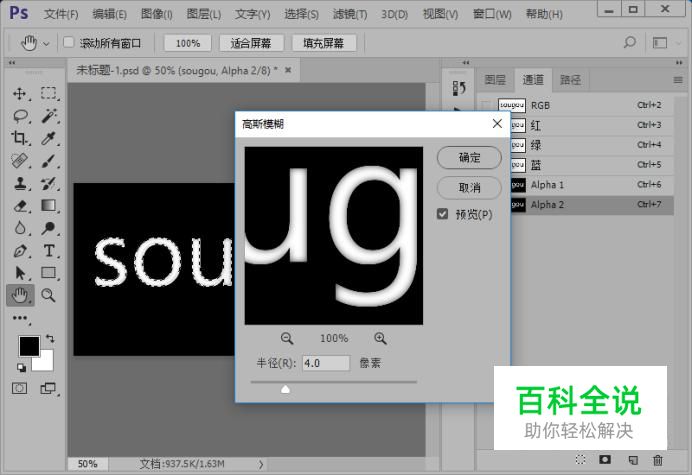This screenshot has width=692, height=475.
Task: Zoom out the Gaussian Blur preview
Action: pyautogui.click(x=287, y=339)
